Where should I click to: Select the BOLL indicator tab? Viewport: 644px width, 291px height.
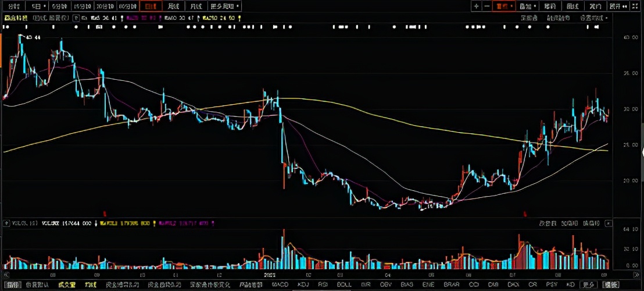coord(344,285)
